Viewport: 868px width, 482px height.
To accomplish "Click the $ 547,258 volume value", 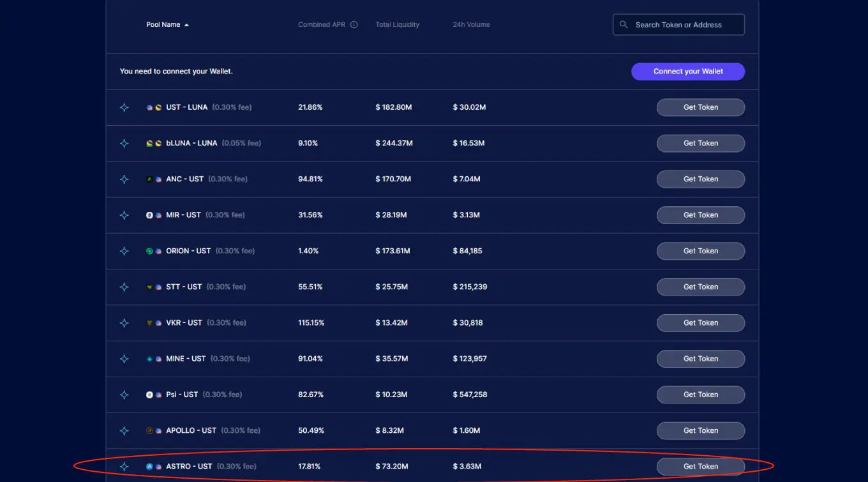I will click(470, 395).
